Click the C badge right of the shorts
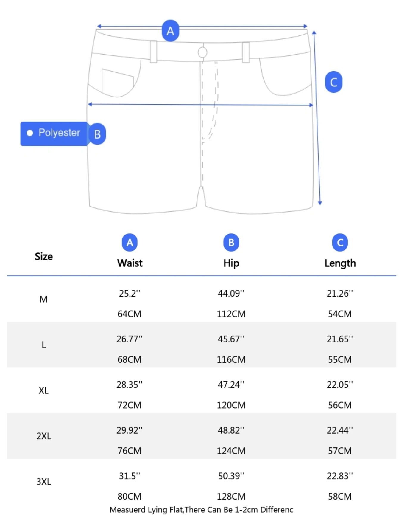 pos(333,82)
